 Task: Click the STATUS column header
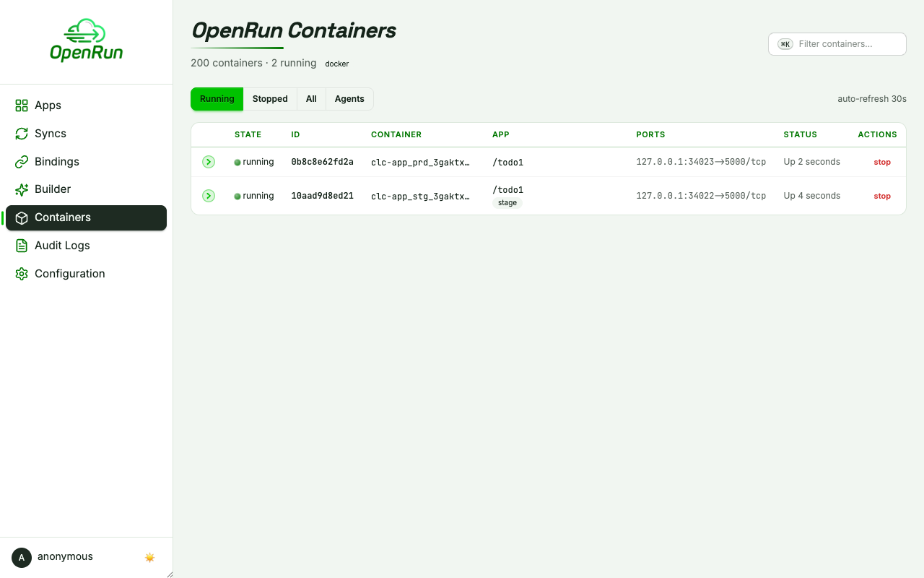click(x=801, y=134)
